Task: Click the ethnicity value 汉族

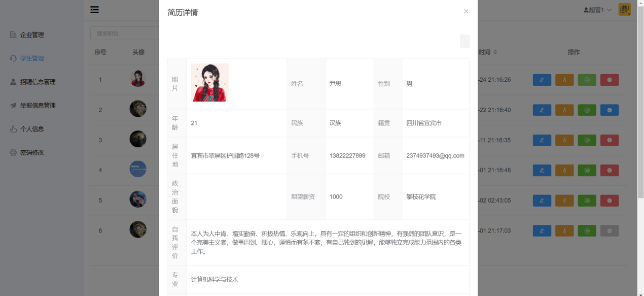Action: click(x=335, y=123)
